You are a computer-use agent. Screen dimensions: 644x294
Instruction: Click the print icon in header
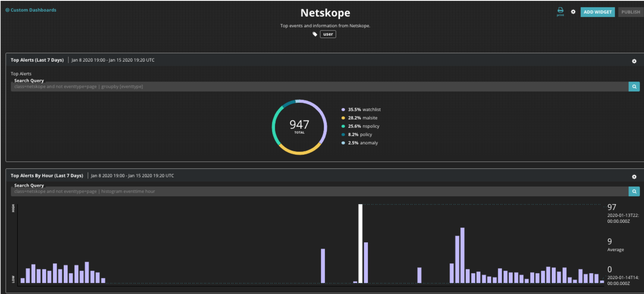tap(560, 11)
